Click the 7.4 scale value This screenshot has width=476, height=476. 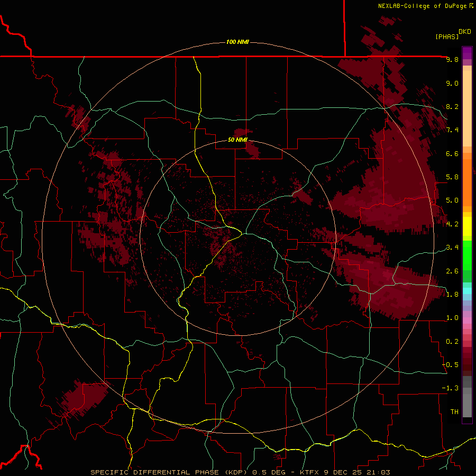[452, 130]
